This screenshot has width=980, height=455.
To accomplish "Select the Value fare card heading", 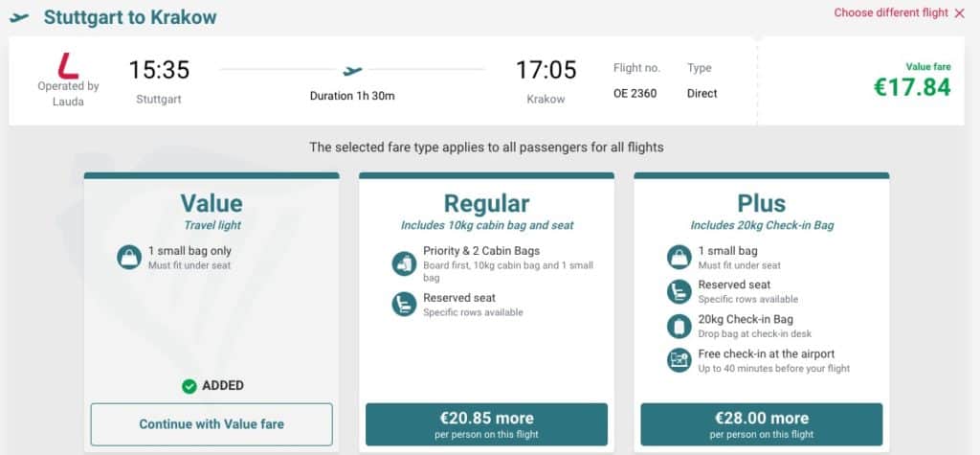I will click(x=212, y=203).
